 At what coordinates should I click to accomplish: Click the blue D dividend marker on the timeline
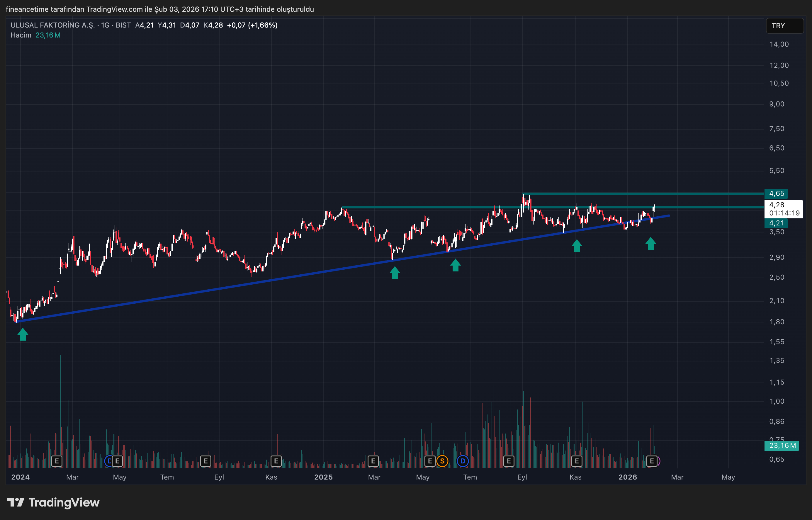(x=463, y=460)
